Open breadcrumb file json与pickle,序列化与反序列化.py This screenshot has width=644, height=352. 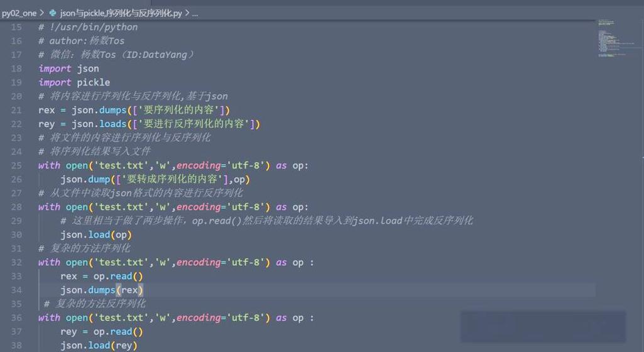coord(121,13)
